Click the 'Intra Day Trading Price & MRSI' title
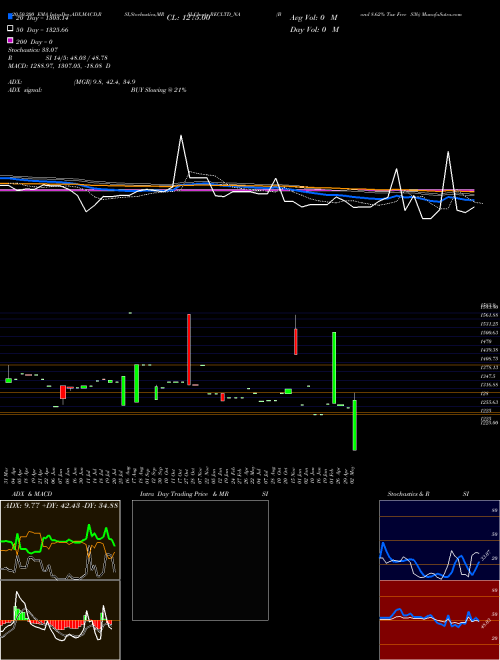Screen dimensions: 500x660 [204, 494]
